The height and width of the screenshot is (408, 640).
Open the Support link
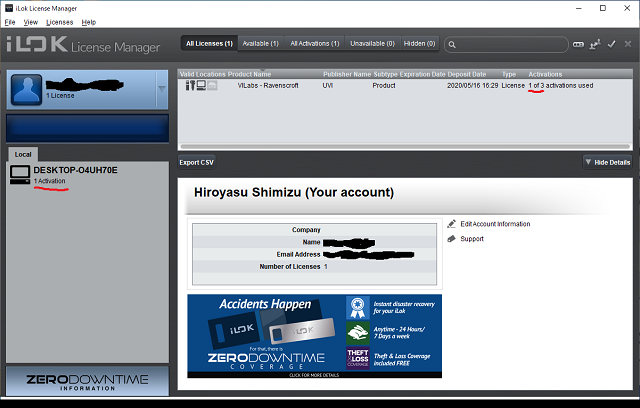click(x=472, y=239)
